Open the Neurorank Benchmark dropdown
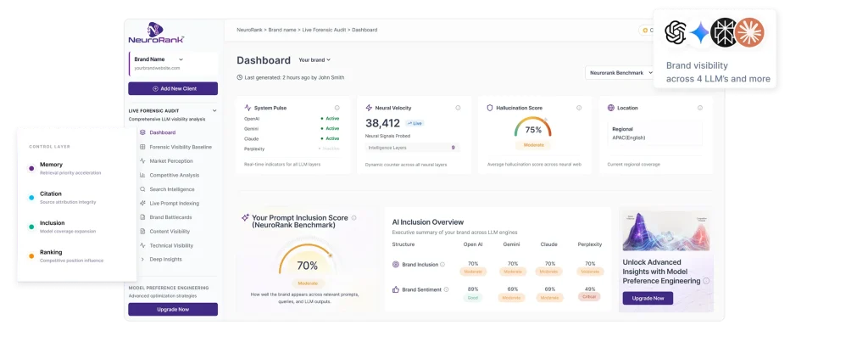868x342 pixels. 621,73
